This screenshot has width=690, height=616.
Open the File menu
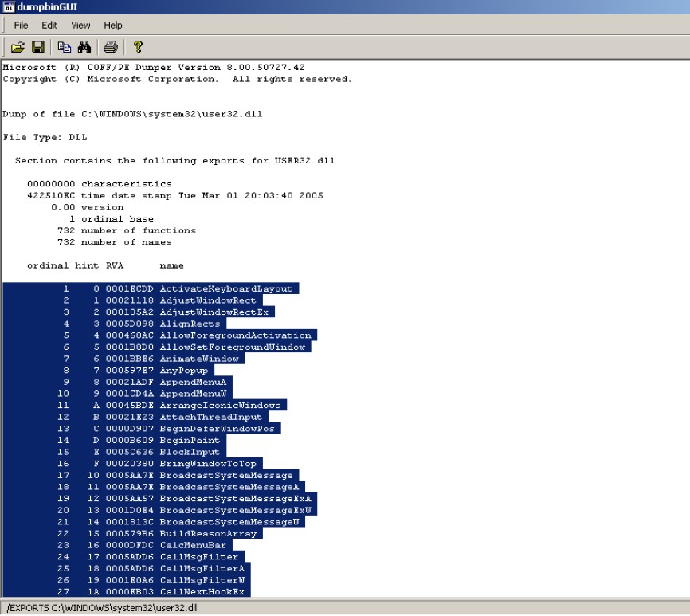coord(22,25)
